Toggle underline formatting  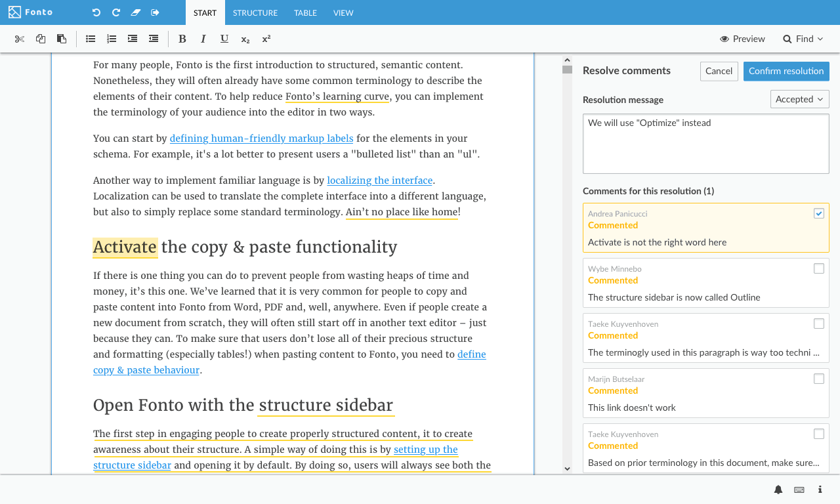click(224, 39)
